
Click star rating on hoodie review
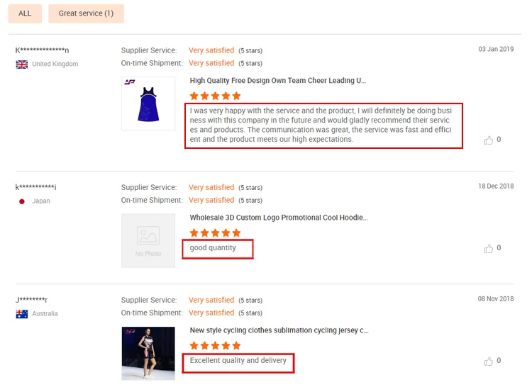(215, 233)
